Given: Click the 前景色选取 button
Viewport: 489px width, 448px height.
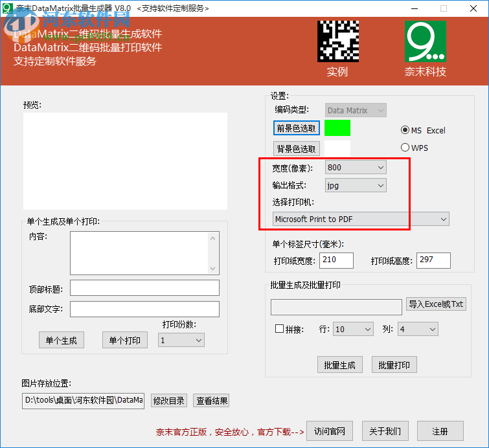Looking at the screenshot, I should [x=296, y=128].
